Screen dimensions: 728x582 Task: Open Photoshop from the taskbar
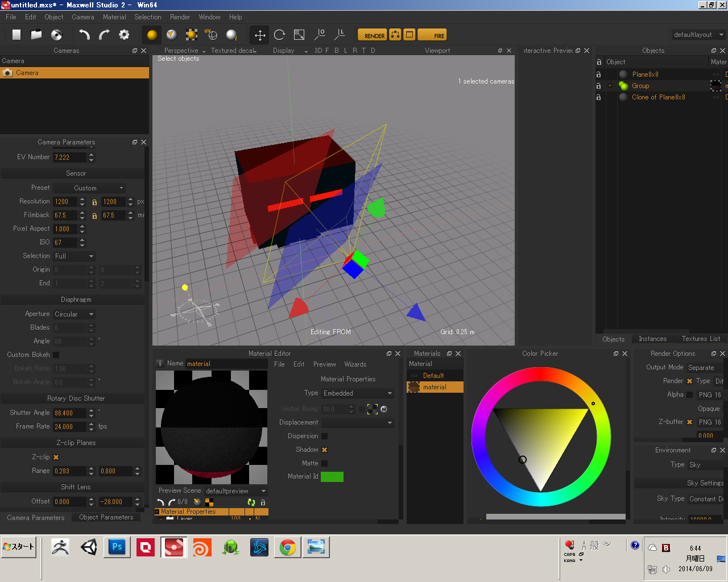tap(117, 547)
